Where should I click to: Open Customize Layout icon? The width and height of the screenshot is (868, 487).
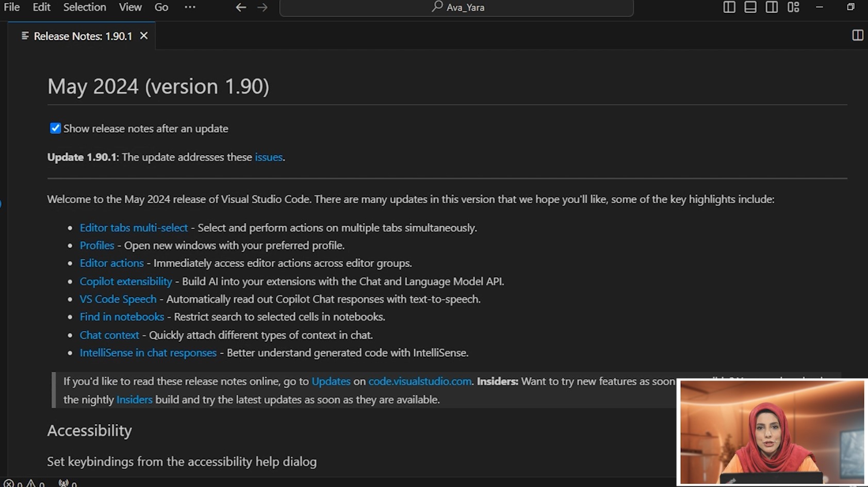pos(793,7)
